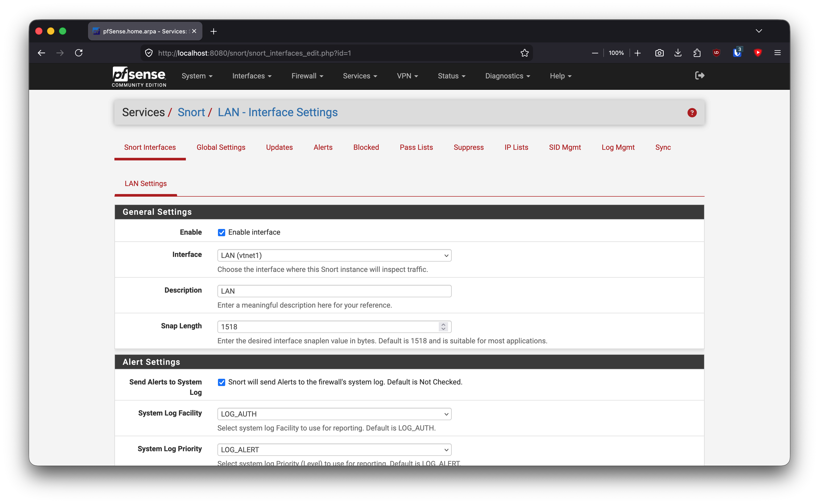Open the Diagnostics menu
This screenshot has width=819, height=504.
[x=508, y=76]
